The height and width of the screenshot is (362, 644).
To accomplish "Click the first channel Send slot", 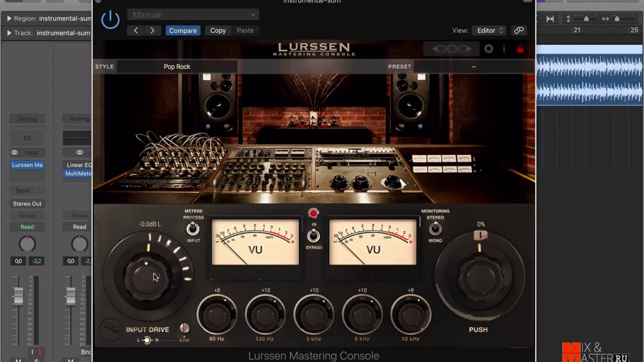I will coord(22,191).
